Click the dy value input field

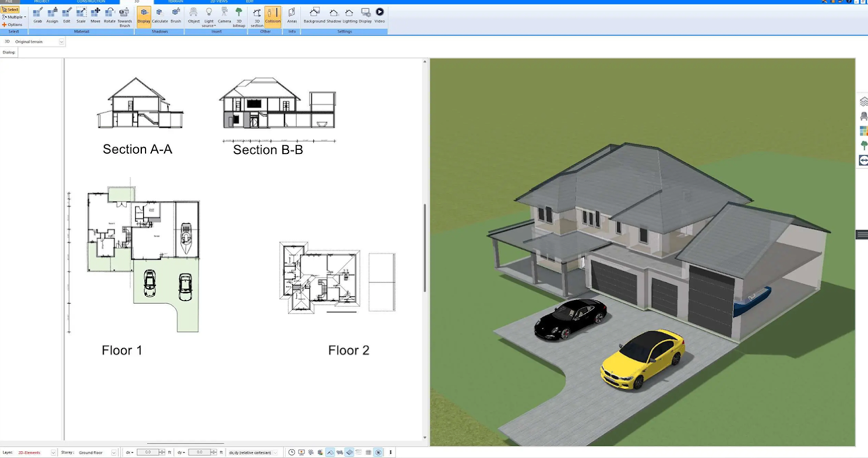(199, 452)
